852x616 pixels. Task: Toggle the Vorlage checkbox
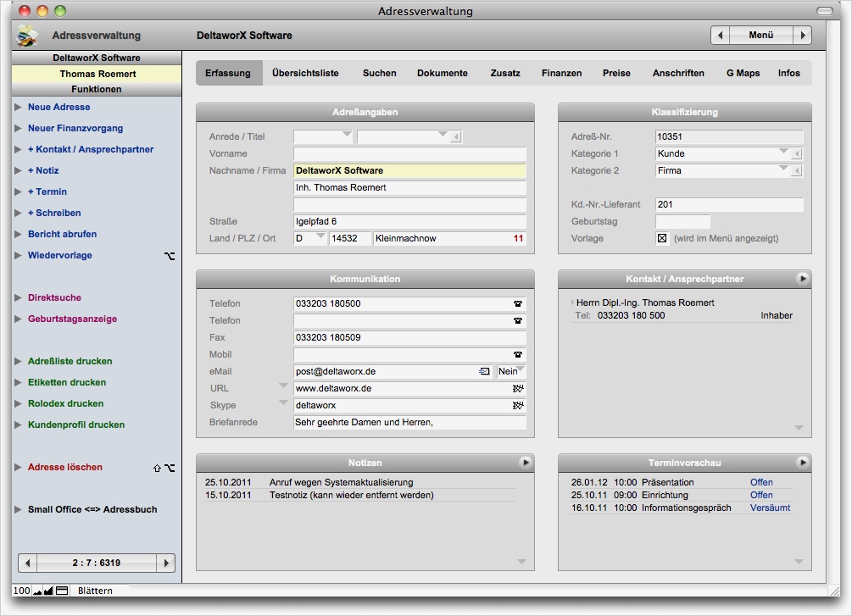tap(663, 238)
